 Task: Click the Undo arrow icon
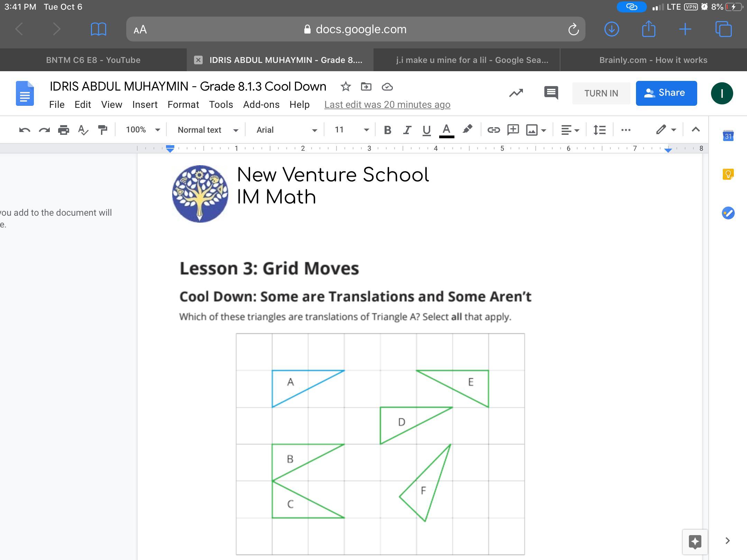[x=25, y=130]
